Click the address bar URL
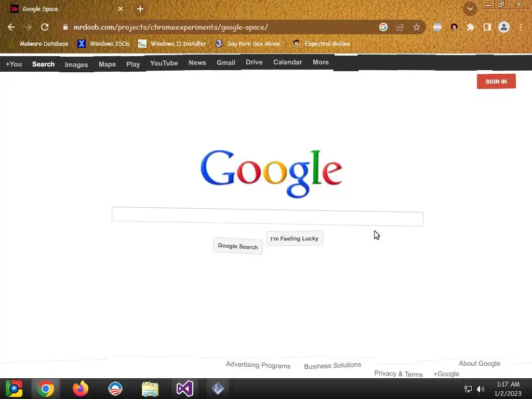Image resolution: width=532 pixels, height=399 pixels. tap(170, 27)
